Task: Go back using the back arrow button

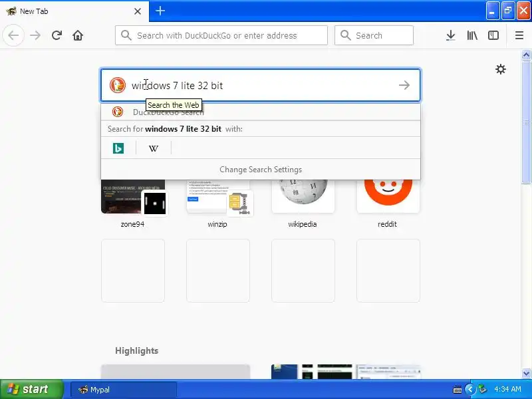Action: [13, 35]
